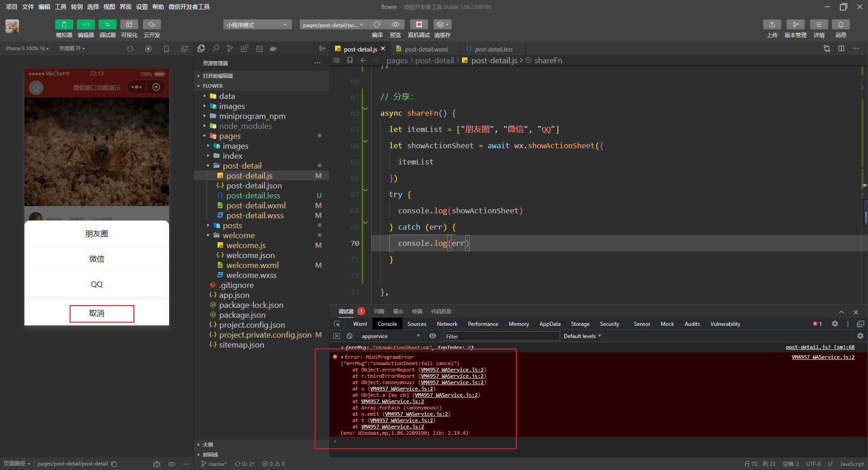Toggle the visualization (可视化) panel

(129, 24)
